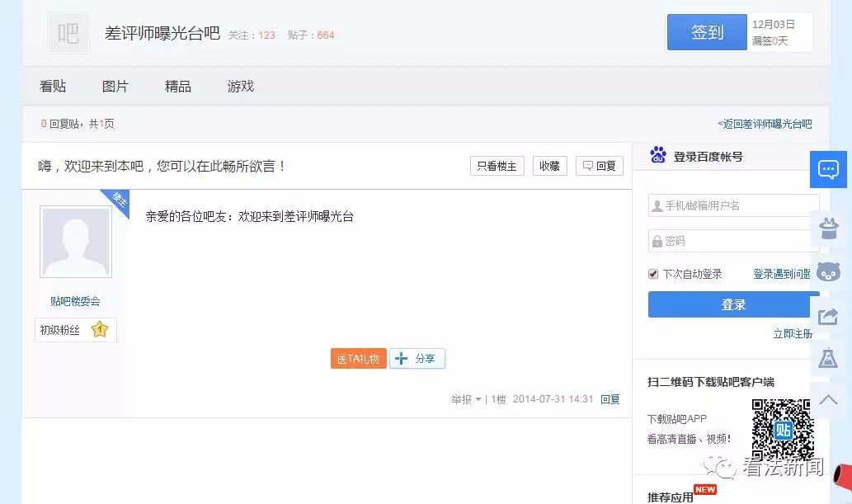The height and width of the screenshot is (504, 852).
Task: Click 贴吧楼委会 username link
Action: (x=76, y=301)
